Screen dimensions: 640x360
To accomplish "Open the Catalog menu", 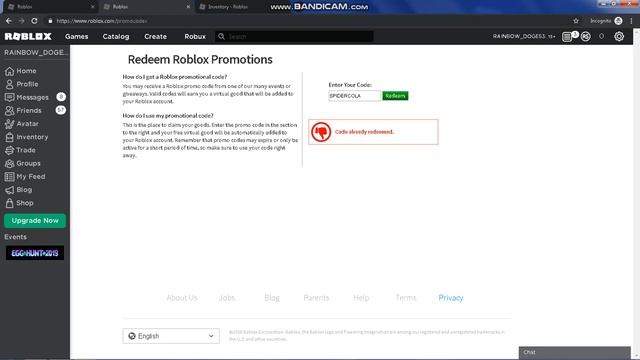I will point(116,36).
